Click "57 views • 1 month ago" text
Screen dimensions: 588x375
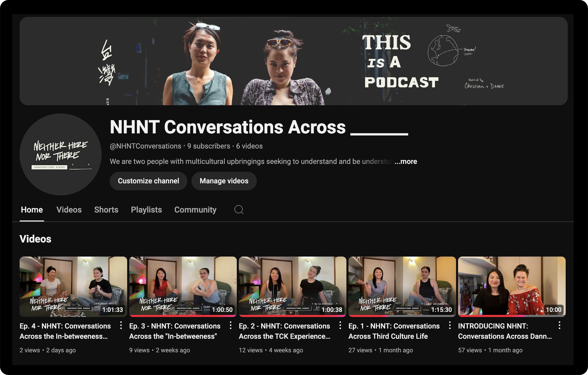coord(490,350)
